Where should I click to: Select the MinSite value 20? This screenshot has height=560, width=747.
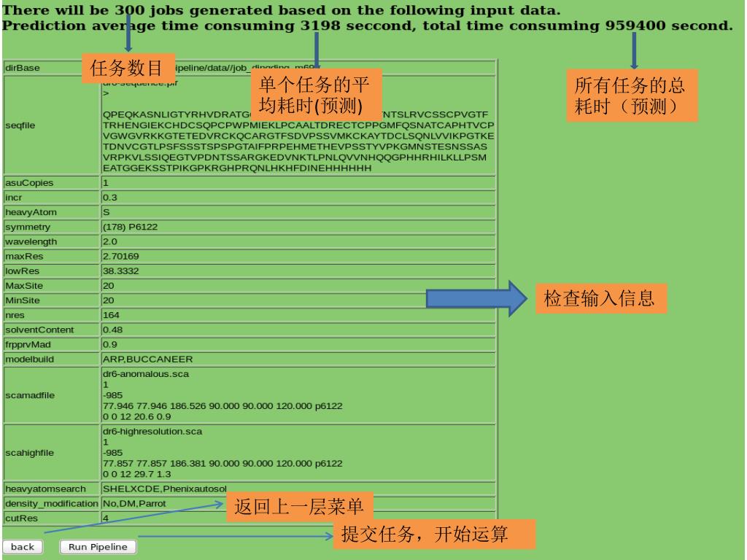(x=109, y=301)
